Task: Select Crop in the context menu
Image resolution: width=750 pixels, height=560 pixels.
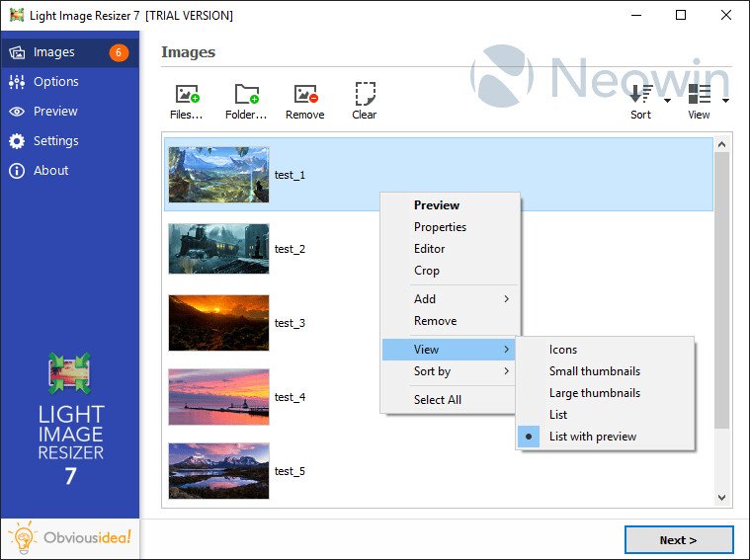Action: pyautogui.click(x=427, y=271)
